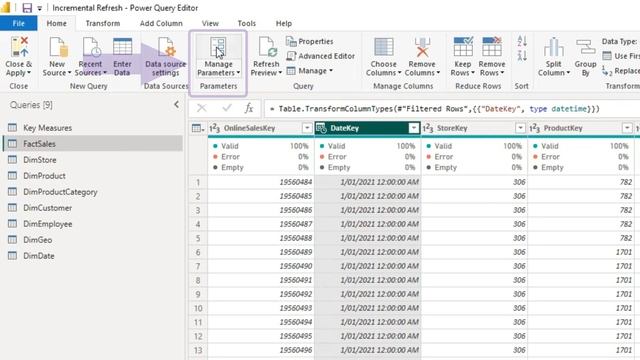Open the DateKey column filter dropdown
The height and width of the screenshot is (360, 640).
coord(413,128)
